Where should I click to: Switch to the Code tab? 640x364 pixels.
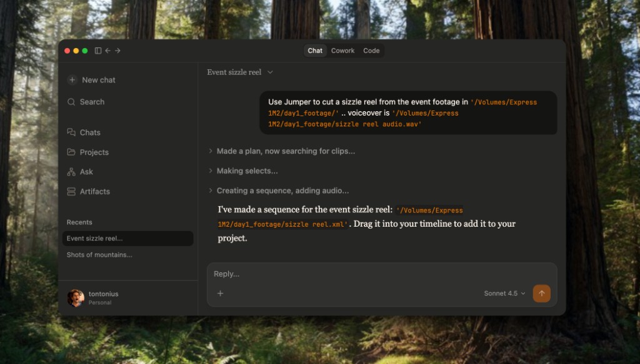(371, 51)
